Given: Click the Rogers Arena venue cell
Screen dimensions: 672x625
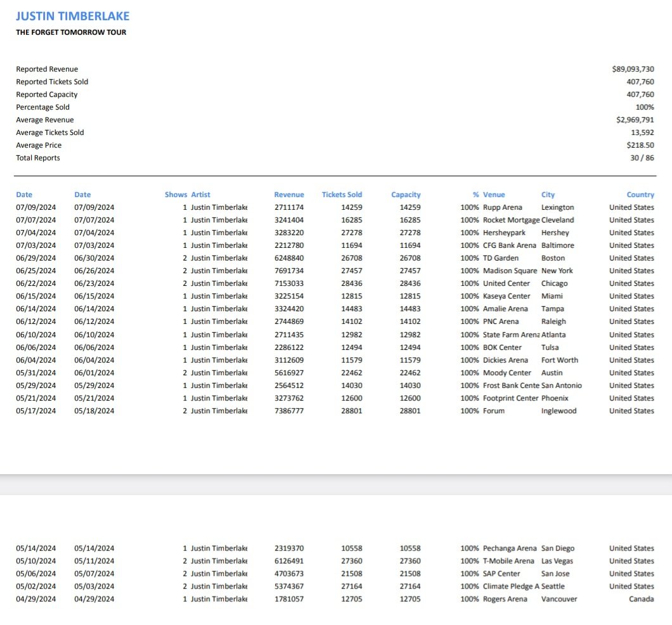Looking at the screenshot, I should pos(505,599).
